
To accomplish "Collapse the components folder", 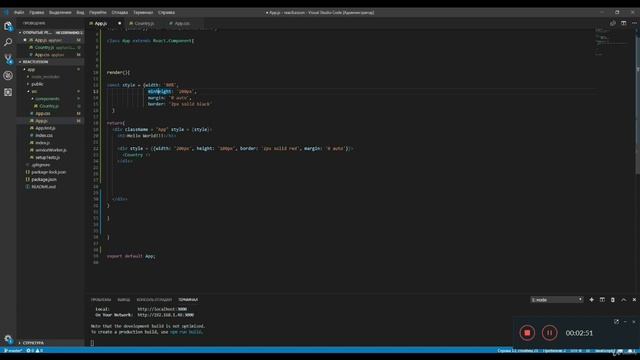I will pyautogui.click(x=50, y=99).
